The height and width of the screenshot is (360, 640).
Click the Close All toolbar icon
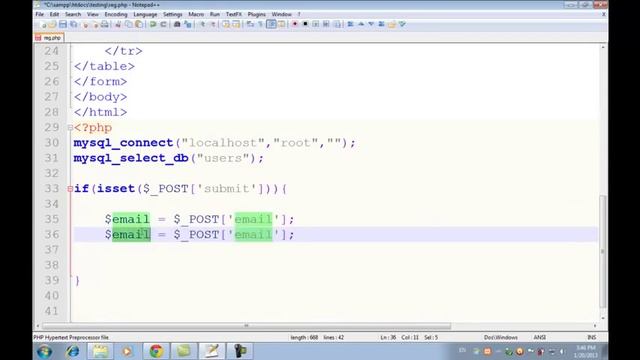pos(95,24)
